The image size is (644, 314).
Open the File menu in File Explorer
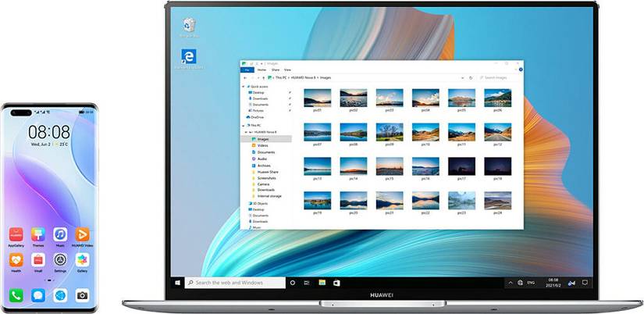point(247,70)
